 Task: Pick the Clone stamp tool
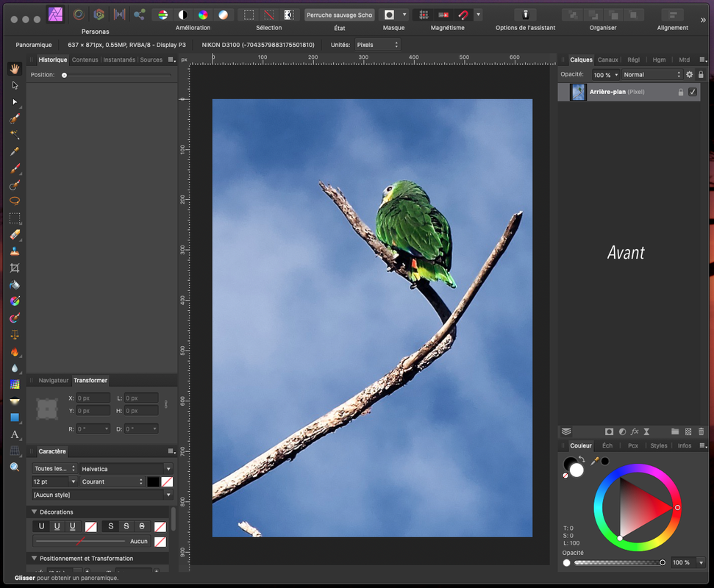(x=15, y=251)
